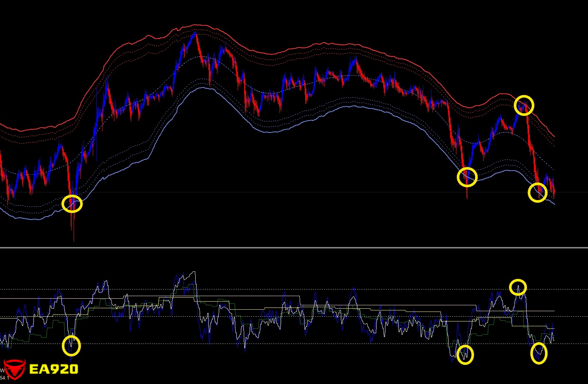The image size is (588, 384).
Task: Click the thin horizontal price level line in main chart
Action: click(x=294, y=192)
